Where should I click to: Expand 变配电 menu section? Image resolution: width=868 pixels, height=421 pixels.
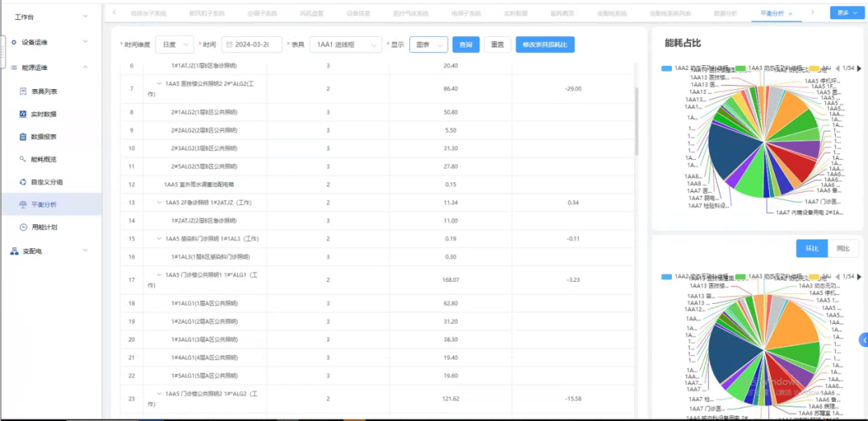[x=85, y=251]
